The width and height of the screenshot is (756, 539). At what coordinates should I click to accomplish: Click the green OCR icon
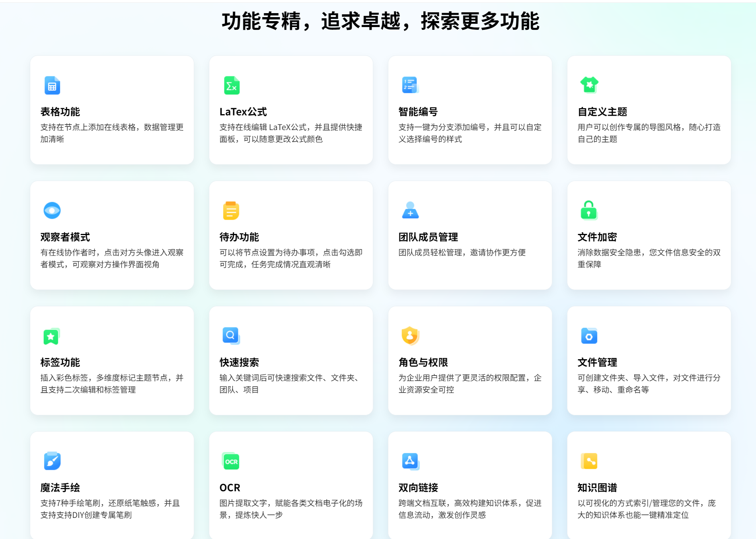231,461
